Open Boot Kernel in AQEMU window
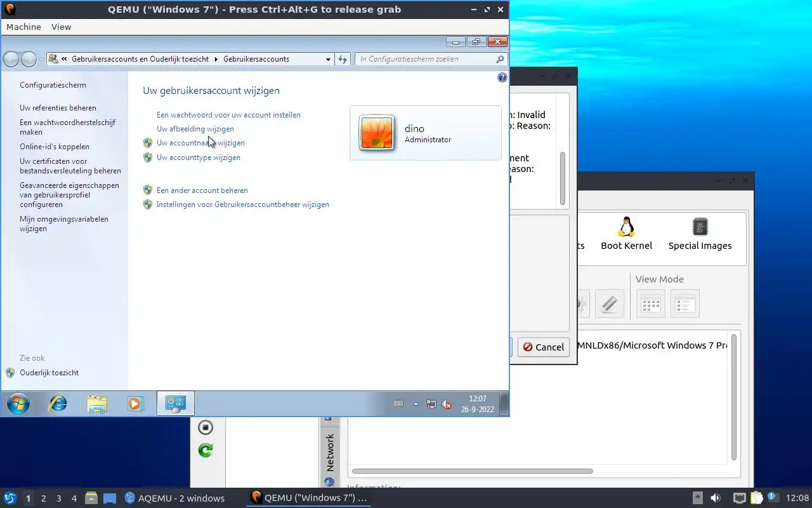The image size is (812, 508). (x=627, y=234)
